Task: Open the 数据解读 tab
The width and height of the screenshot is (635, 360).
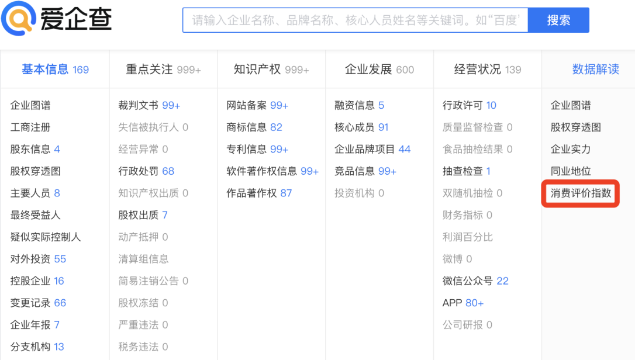Action: pyautogui.click(x=596, y=69)
